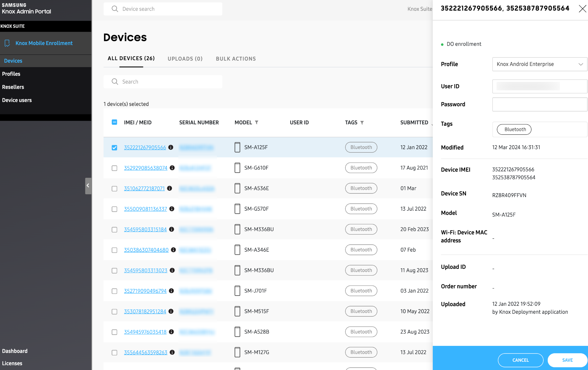Click info icon next to IMEI 353078182951284
The height and width of the screenshot is (370, 588).
171,311
